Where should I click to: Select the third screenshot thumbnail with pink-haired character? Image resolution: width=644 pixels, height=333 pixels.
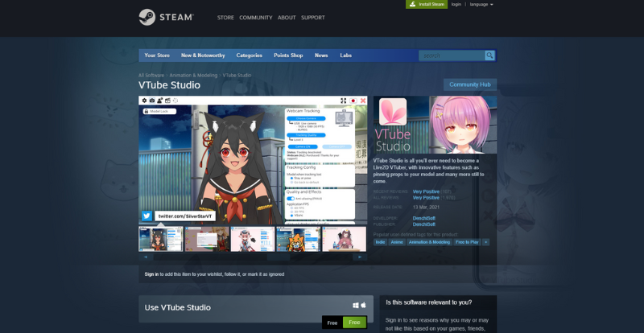pyautogui.click(x=253, y=239)
